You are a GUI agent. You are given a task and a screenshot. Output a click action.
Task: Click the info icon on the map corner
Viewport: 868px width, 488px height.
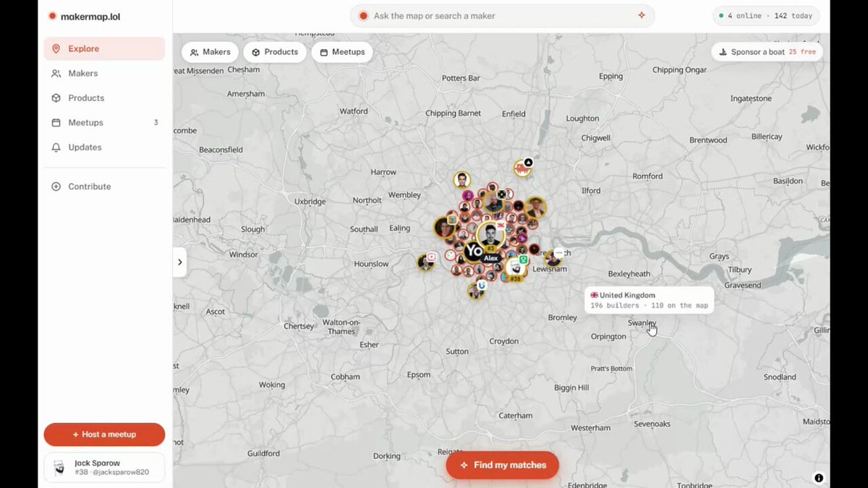pyautogui.click(x=819, y=478)
